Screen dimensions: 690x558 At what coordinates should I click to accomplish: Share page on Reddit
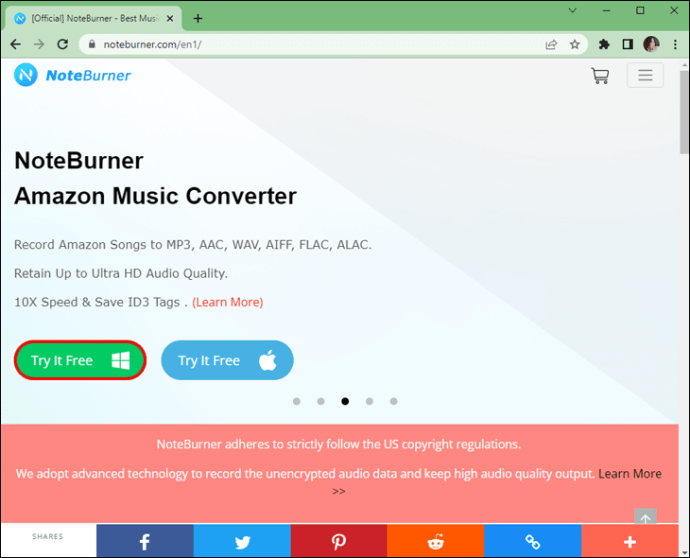click(436, 541)
